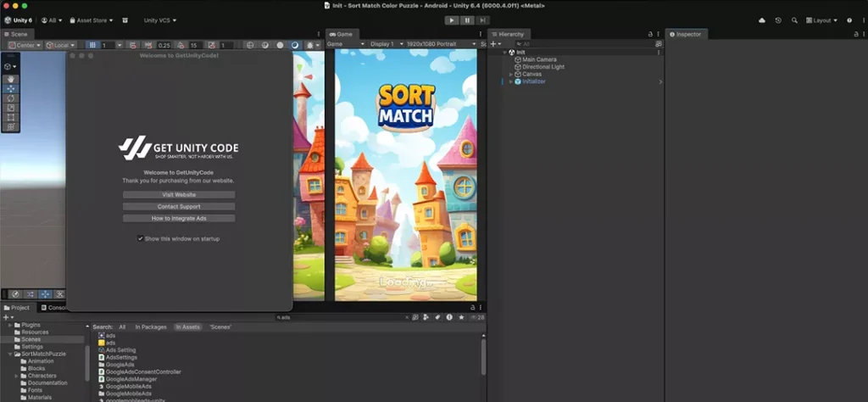Uncheck Show this window on startup
Viewport: 868px width, 402px height.
(141, 238)
